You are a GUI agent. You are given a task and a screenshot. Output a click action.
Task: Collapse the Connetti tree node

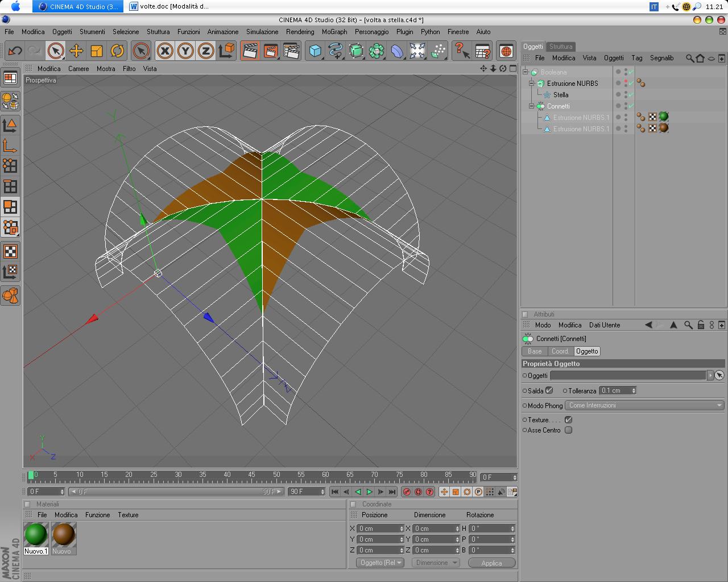click(x=532, y=106)
